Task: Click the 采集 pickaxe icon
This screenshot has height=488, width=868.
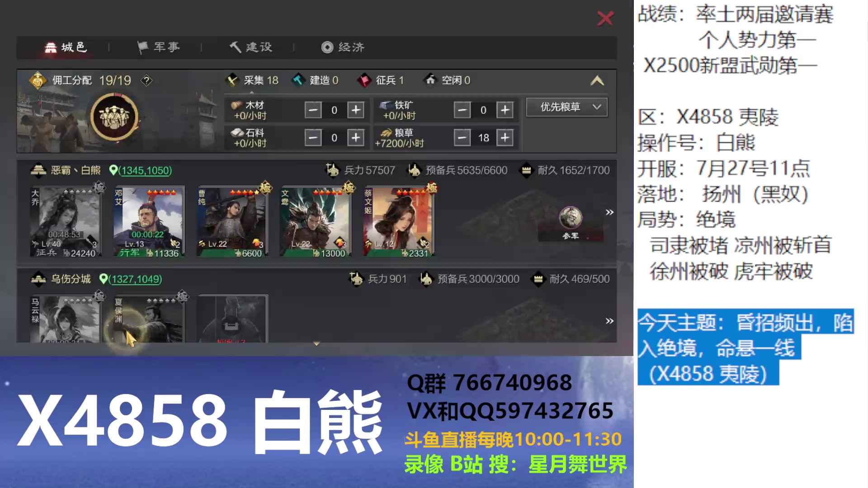Action: point(232,80)
